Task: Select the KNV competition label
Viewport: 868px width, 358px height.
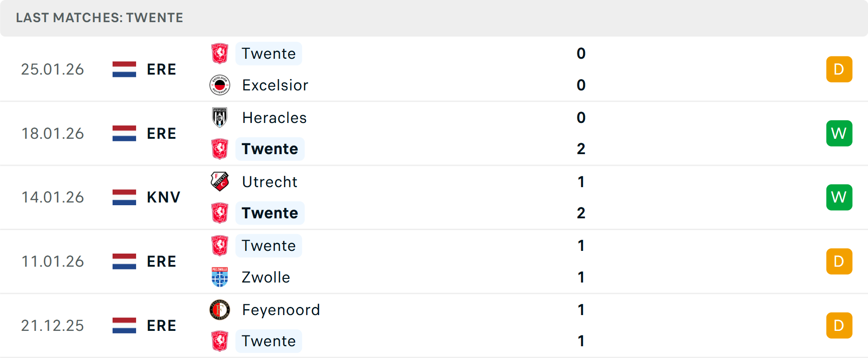Action: [163, 198]
